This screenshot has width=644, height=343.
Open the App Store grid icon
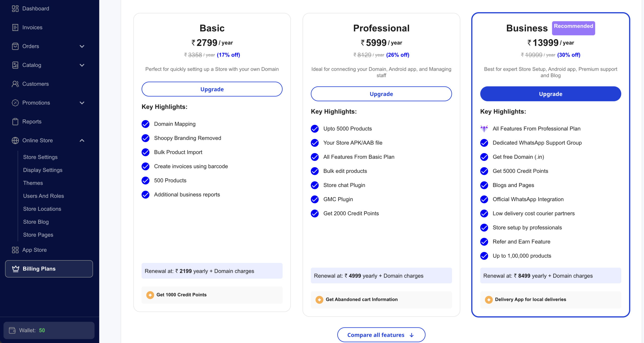tap(15, 250)
